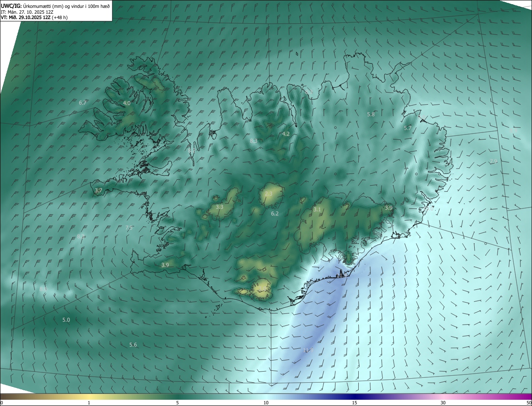Click the 5.0 value in the southwest ocean

pos(66,320)
